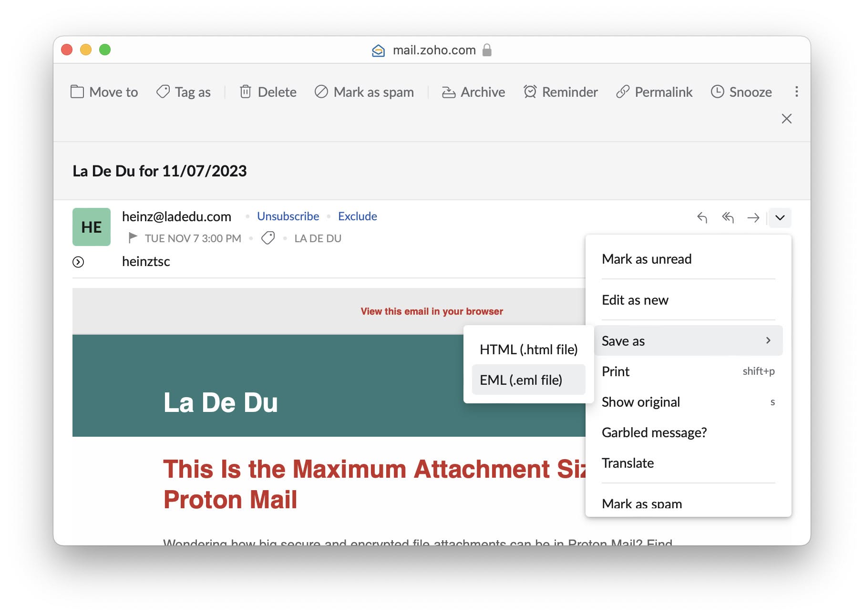Viewport: 864px width, 616px height.
Task: Click the Exclude link
Action: tap(358, 216)
